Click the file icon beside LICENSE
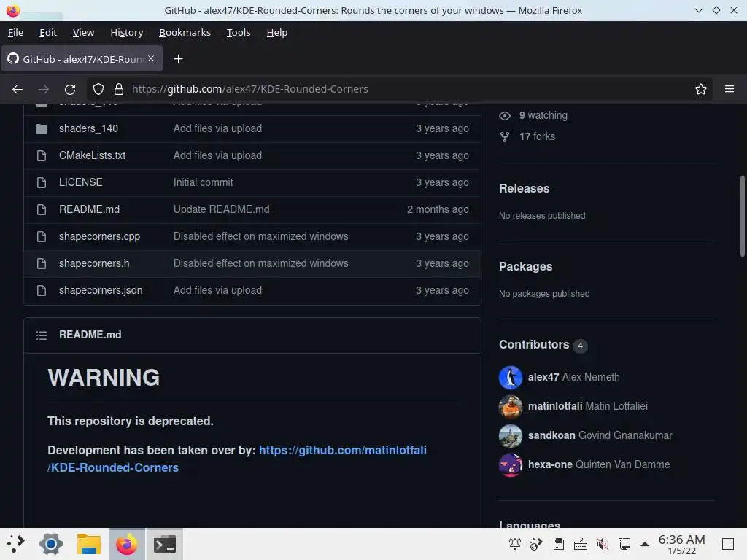 (42, 182)
